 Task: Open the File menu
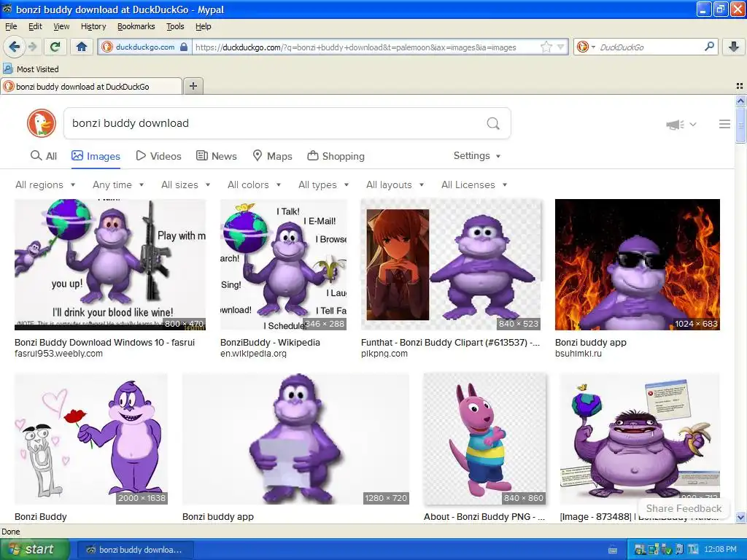click(x=11, y=26)
